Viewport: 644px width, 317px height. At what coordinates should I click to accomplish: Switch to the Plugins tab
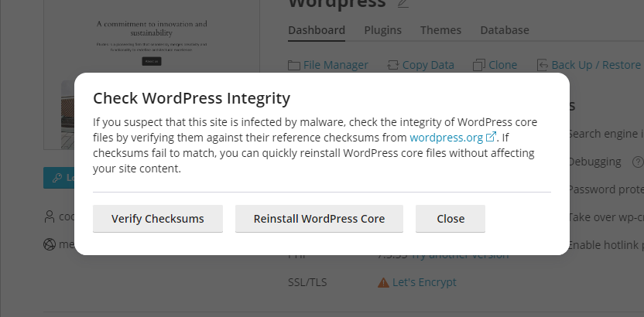(x=382, y=30)
